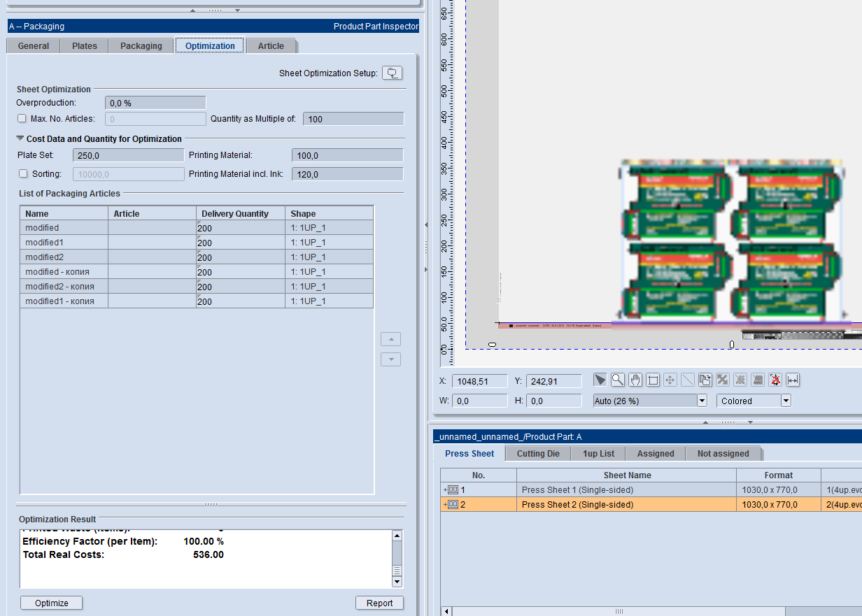
Task: Click the X coordinate field
Action: point(480,381)
